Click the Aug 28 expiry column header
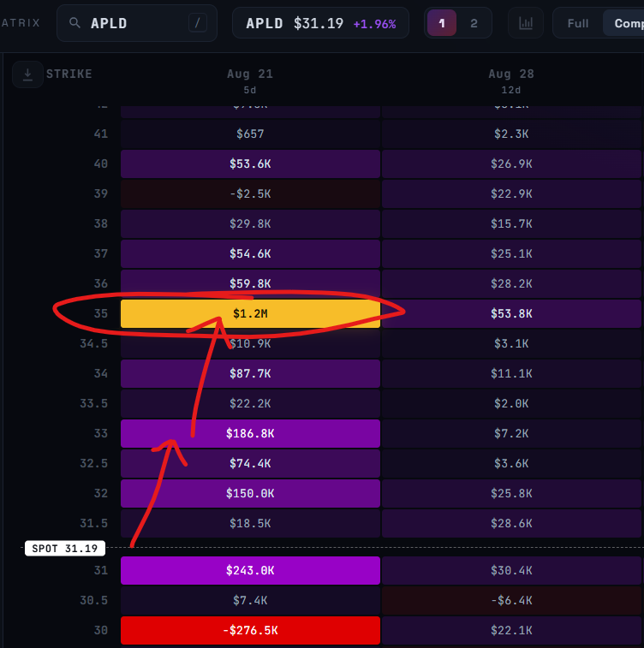This screenshot has width=644, height=648. [511, 80]
